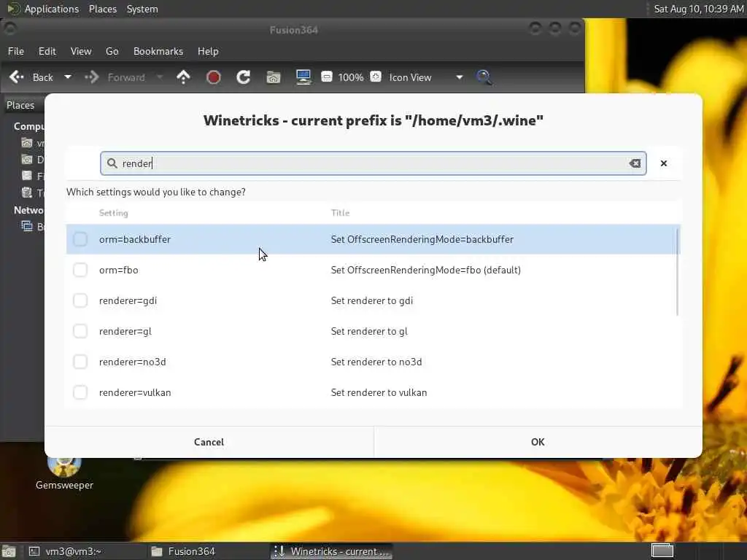
Task: Check the renderer=vulkan setting box
Action: coord(80,392)
